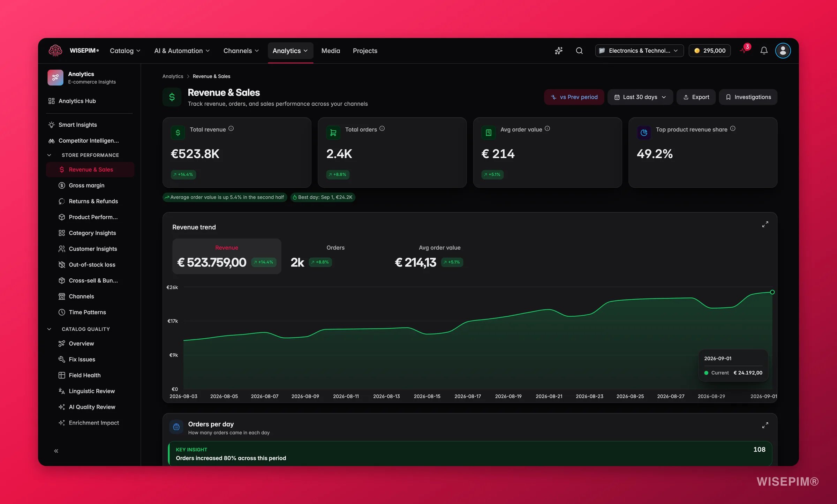Image resolution: width=837 pixels, height=504 pixels.
Task: Select the Orders metric in trend chart
Action: [335, 256]
